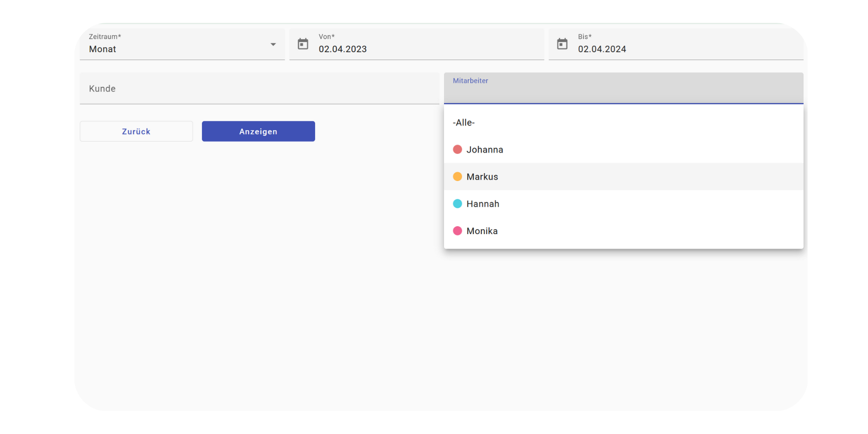This screenshot has width=868, height=434.
Task: Choose Johanna from the Mitarbeiter list
Action: [623, 150]
